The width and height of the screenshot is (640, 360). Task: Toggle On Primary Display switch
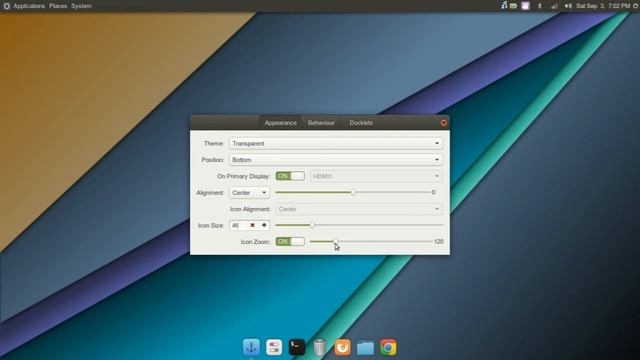[290, 176]
